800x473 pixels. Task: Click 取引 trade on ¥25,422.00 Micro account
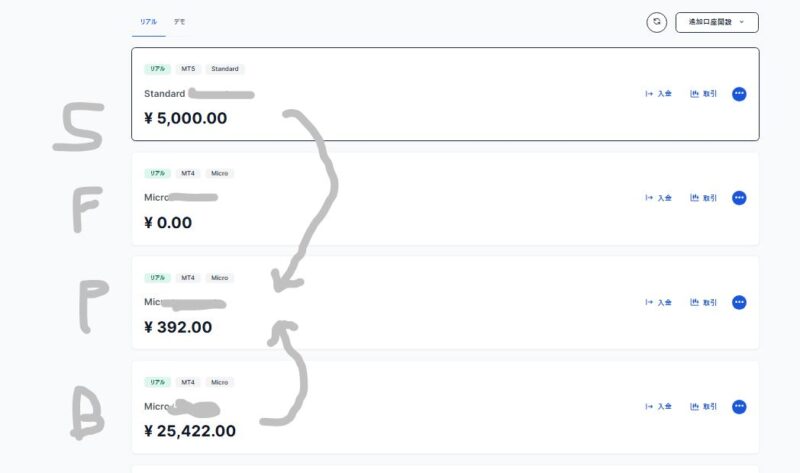click(x=703, y=407)
